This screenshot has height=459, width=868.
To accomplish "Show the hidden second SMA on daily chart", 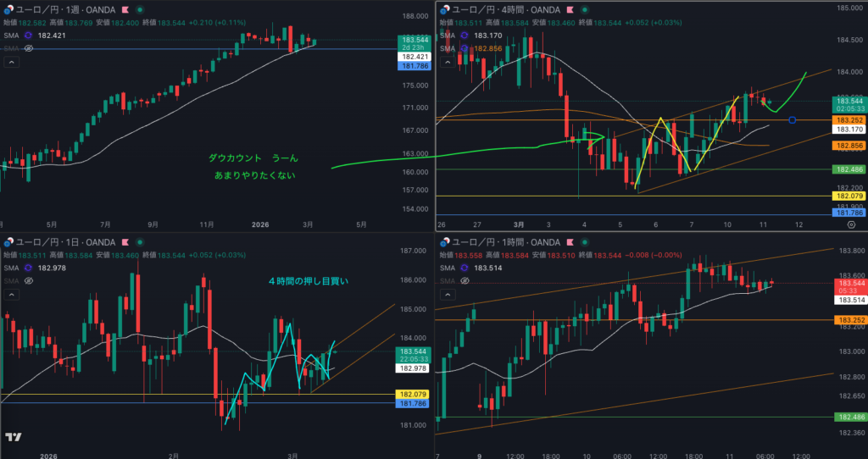I will tap(29, 280).
